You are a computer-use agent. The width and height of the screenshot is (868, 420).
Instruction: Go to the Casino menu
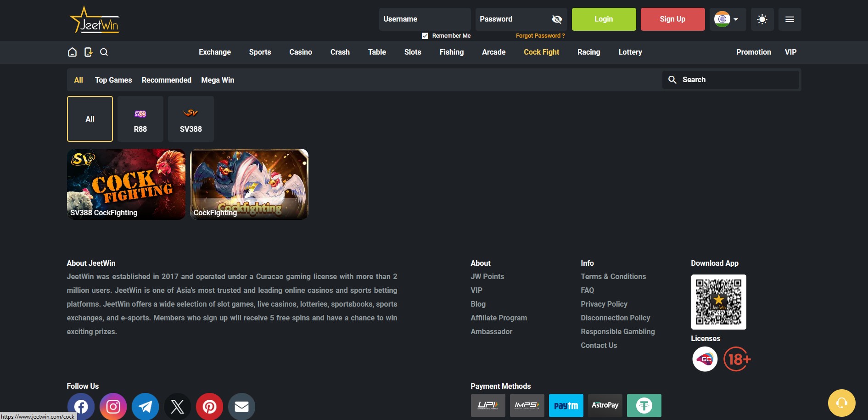301,52
